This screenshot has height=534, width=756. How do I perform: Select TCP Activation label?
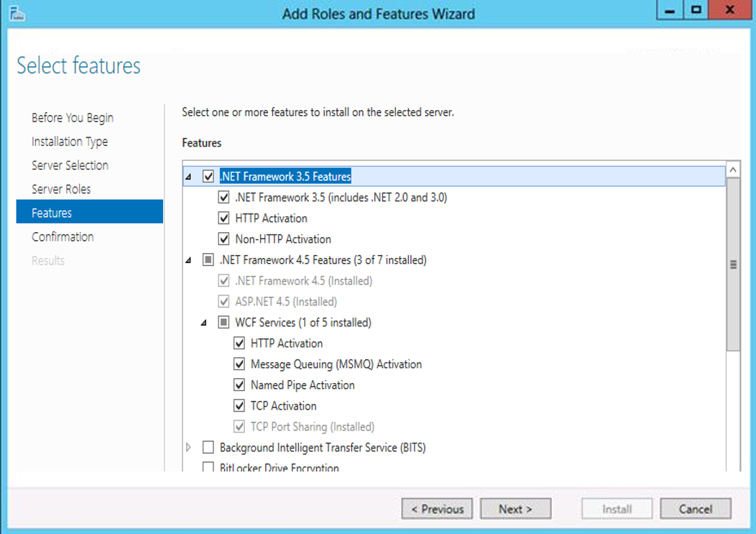(283, 405)
